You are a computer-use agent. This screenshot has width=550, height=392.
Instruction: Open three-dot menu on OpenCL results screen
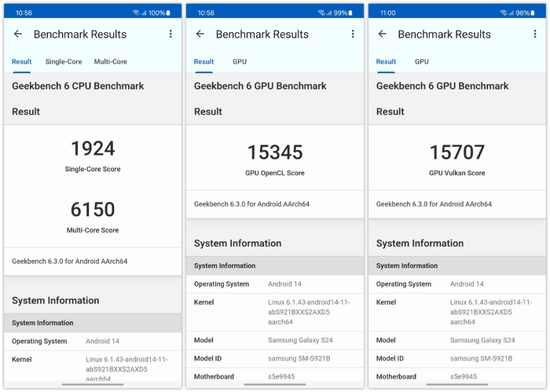click(x=353, y=34)
